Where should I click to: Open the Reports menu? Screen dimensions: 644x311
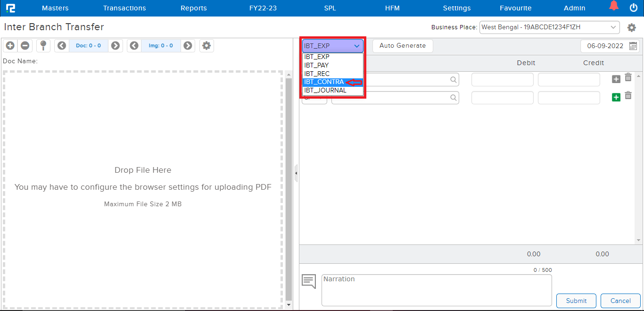tap(194, 8)
